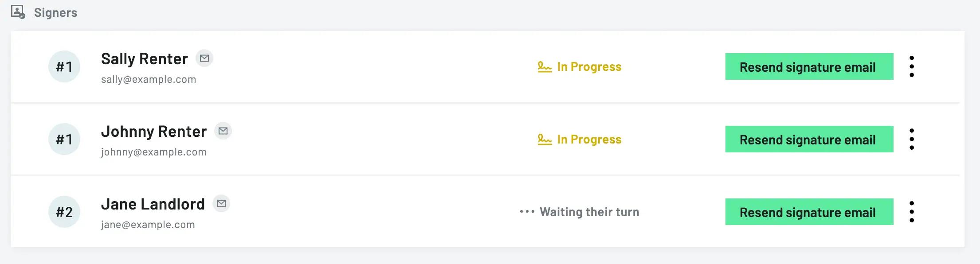980x264 pixels.
Task: Resend signature email to Jane Landlord
Action: [809, 212]
